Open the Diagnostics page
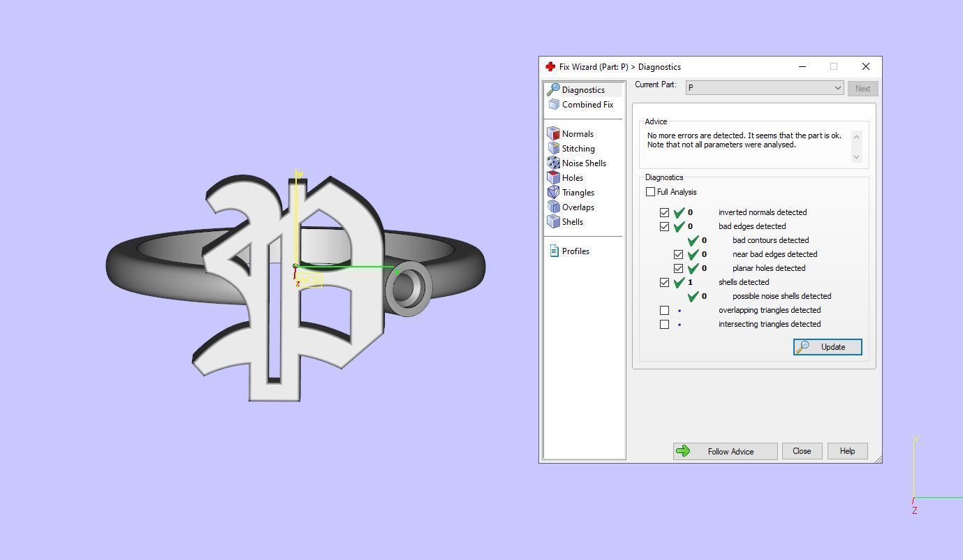The image size is (963, 560). (584, 89)
